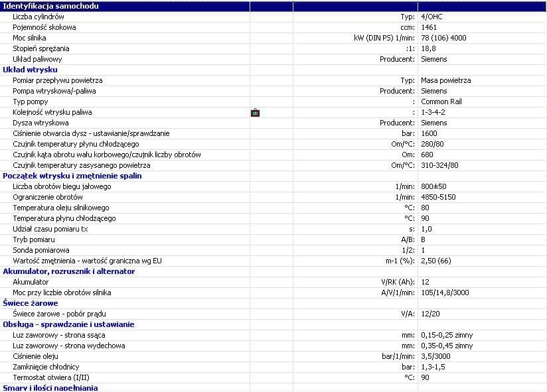This screenshot has width=547, height=392.
Task: Click the value 78 (106) 4000
Action: pos(443,38)
